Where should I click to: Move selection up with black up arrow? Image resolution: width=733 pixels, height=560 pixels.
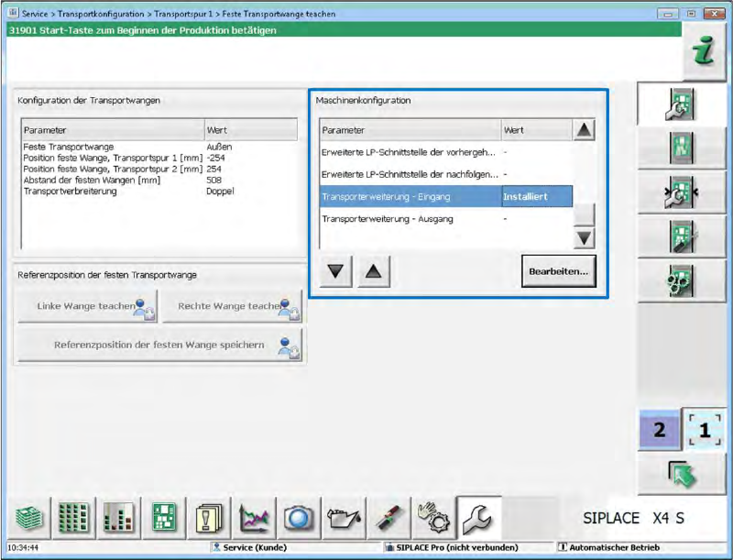pos(373,270)
